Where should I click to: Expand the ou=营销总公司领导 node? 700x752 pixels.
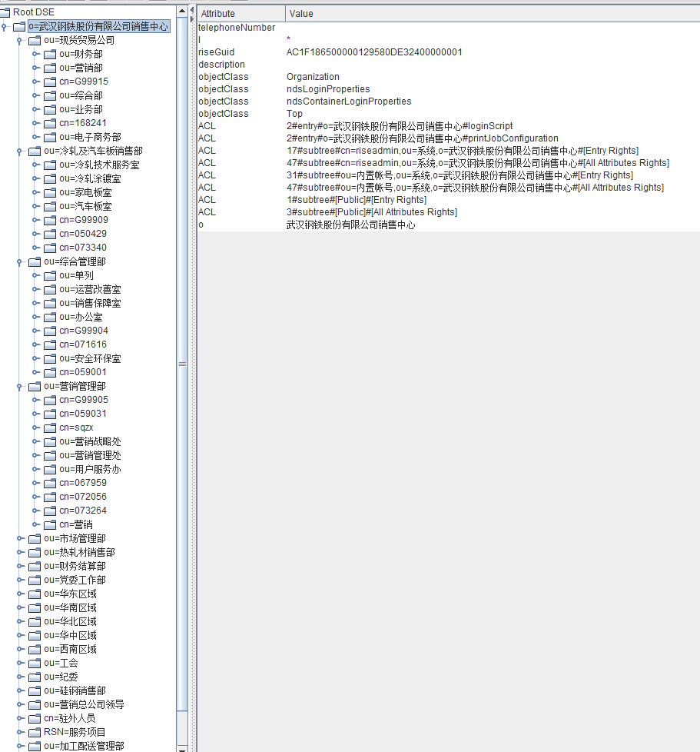(20, 704)
